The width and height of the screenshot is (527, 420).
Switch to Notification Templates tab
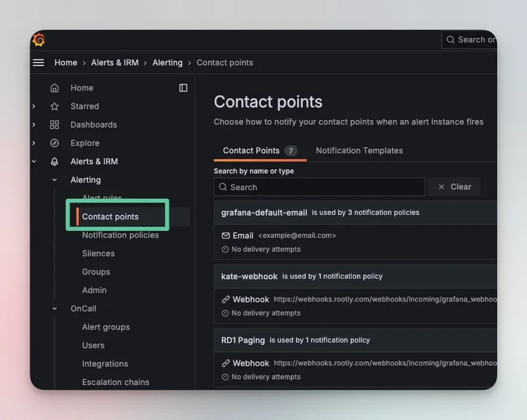pyautogui.click(x=359, y=151)
